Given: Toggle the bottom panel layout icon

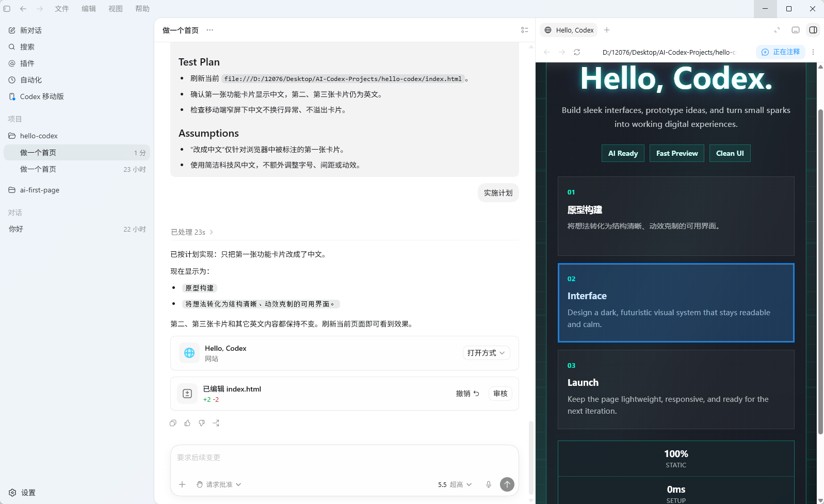Looking at the screenshot, I should 796,30.
